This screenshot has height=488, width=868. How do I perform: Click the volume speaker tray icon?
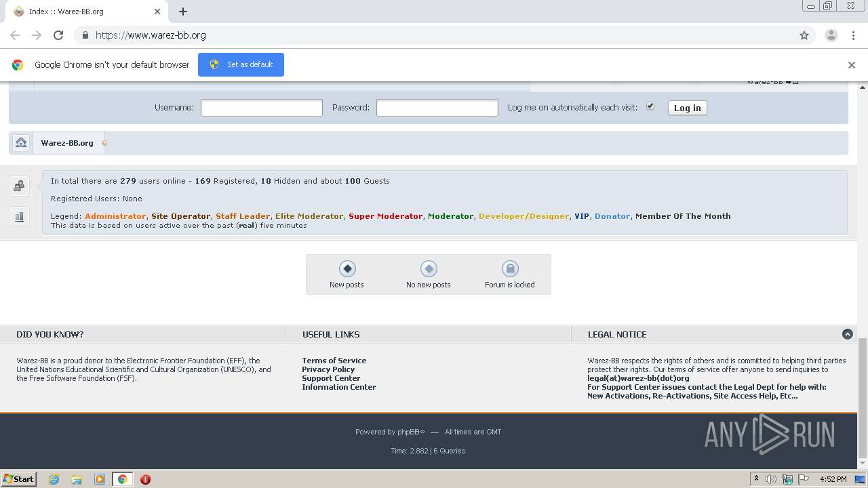pyautogui.click(x=771, y=479)
